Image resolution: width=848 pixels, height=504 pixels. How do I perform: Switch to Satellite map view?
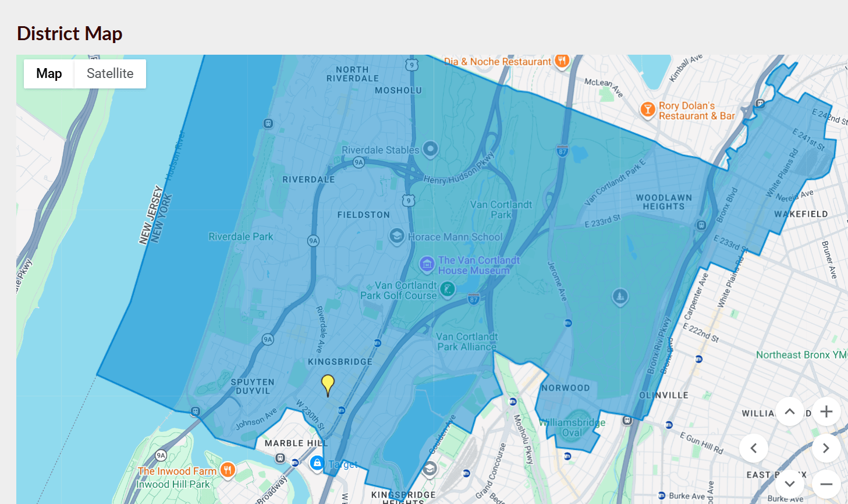tap(110, 74)
